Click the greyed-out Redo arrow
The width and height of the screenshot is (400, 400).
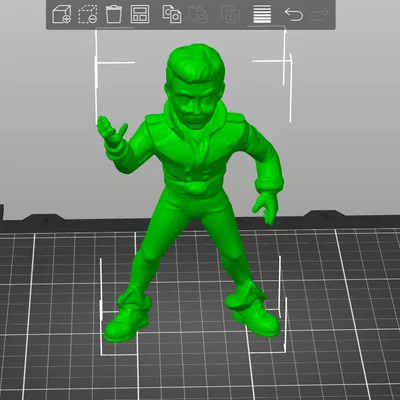click(320, 14)
